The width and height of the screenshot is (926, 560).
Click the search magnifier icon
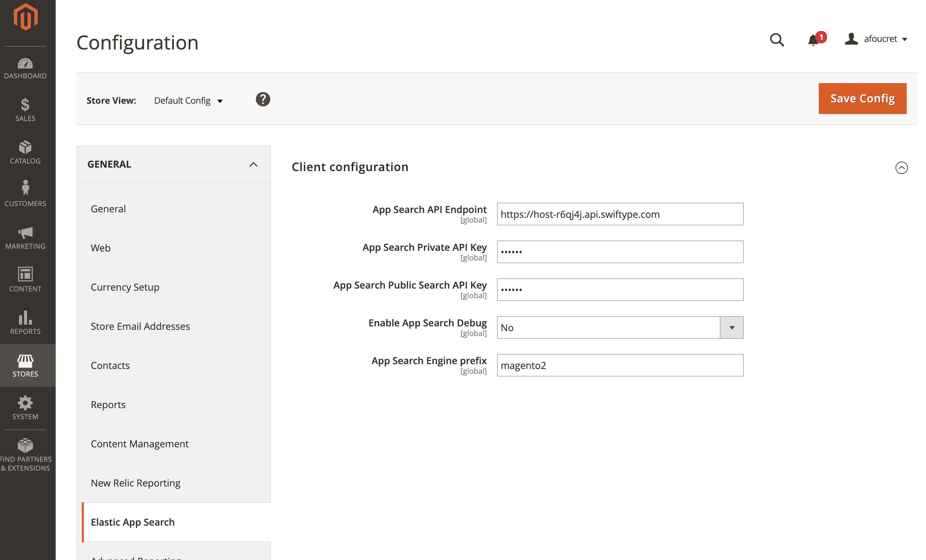pyautogui.click(x=777, y=40)
